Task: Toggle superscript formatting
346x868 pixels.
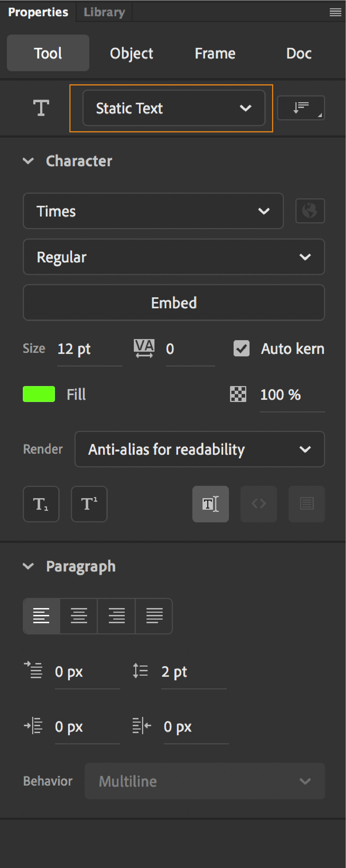Action: pos(89,504)
